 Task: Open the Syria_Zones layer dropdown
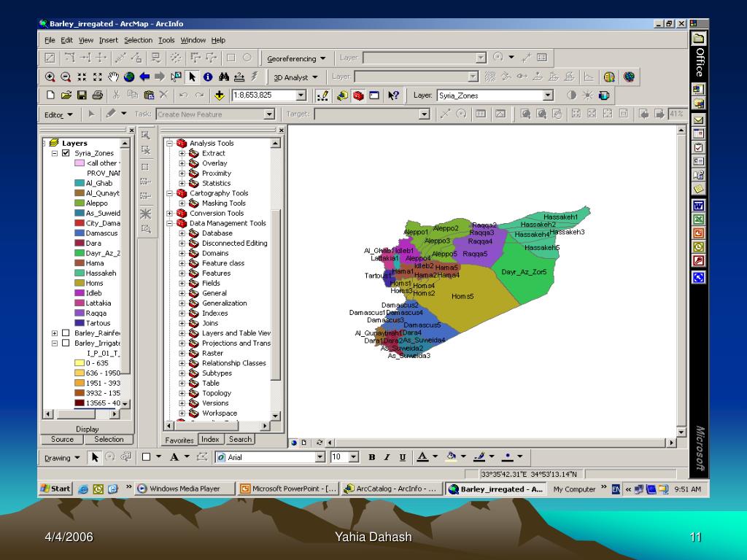(549, 96)
